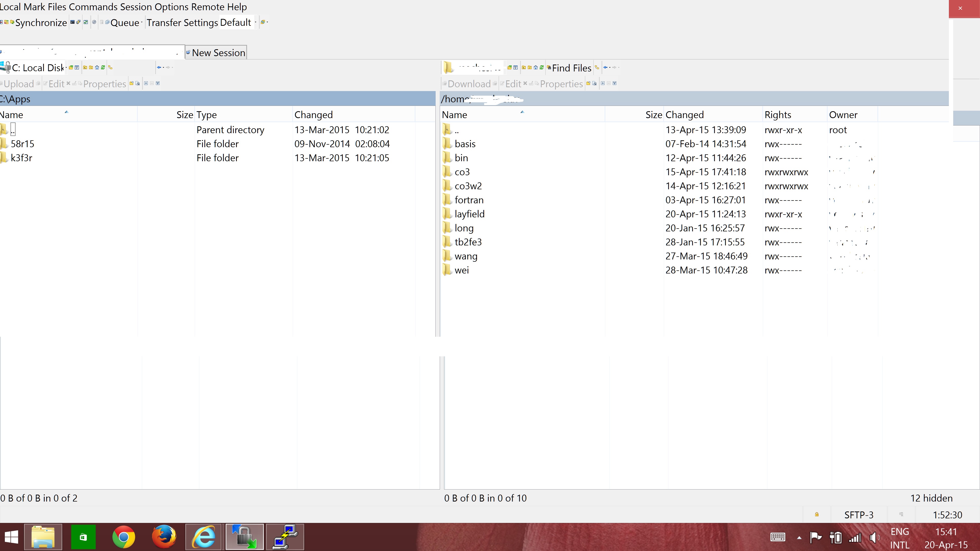Viewport: 980px width, 551px height.
Task: Open the remote panel filter icon
Action: point(516,68)
